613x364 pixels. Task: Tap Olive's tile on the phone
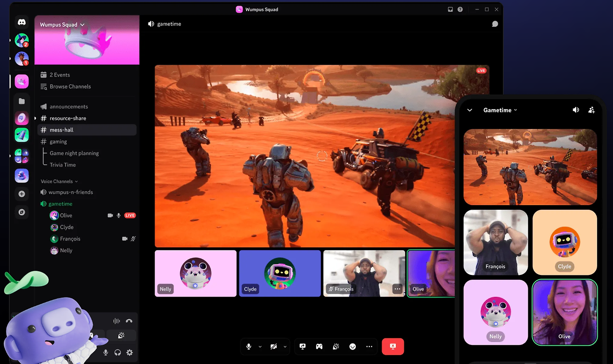tap(565, 312)
